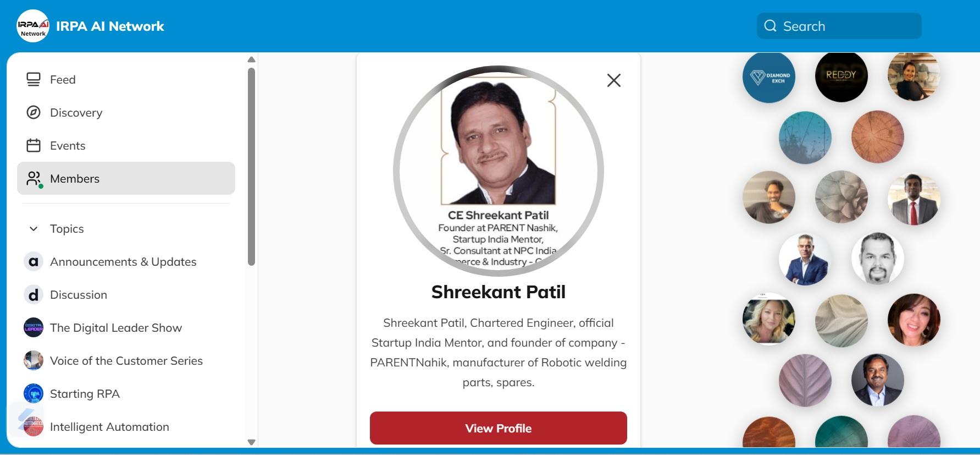Viewport: 980px width, 455px height.
Task: Open Starting RPA topic icon
Action: pos(34,393)
